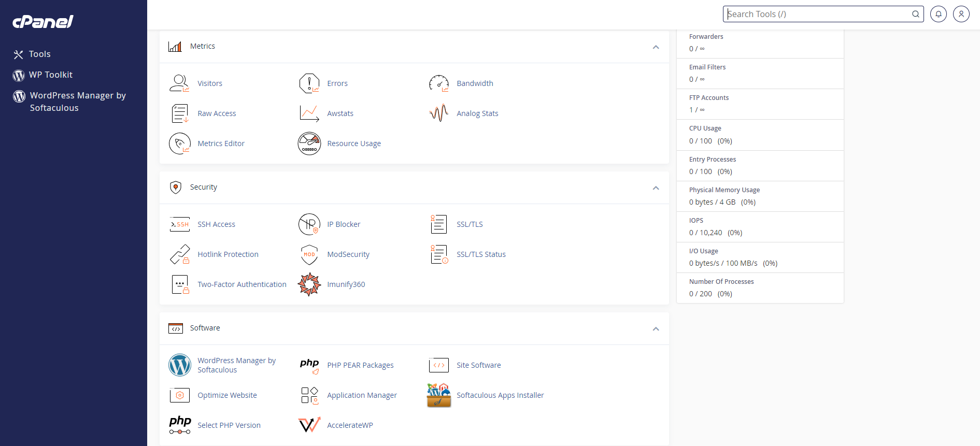Open the WordPress Manager icon in Software
This screenshot has height=446, width=980.
[180, 365]
